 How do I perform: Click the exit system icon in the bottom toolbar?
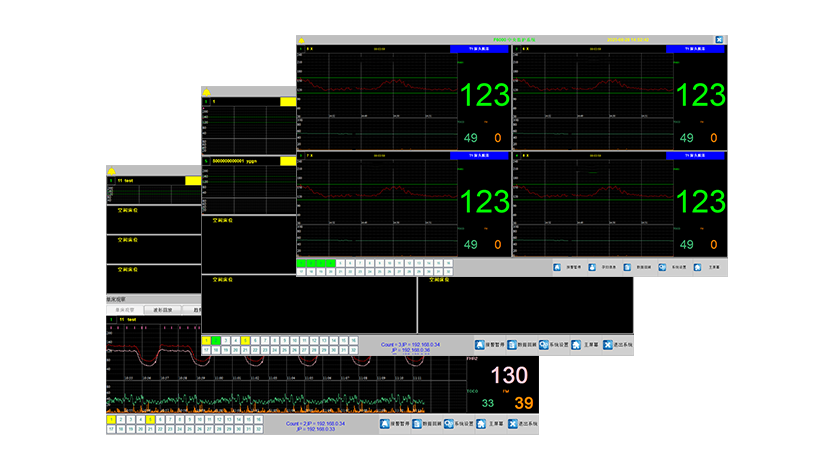point(513,424)
